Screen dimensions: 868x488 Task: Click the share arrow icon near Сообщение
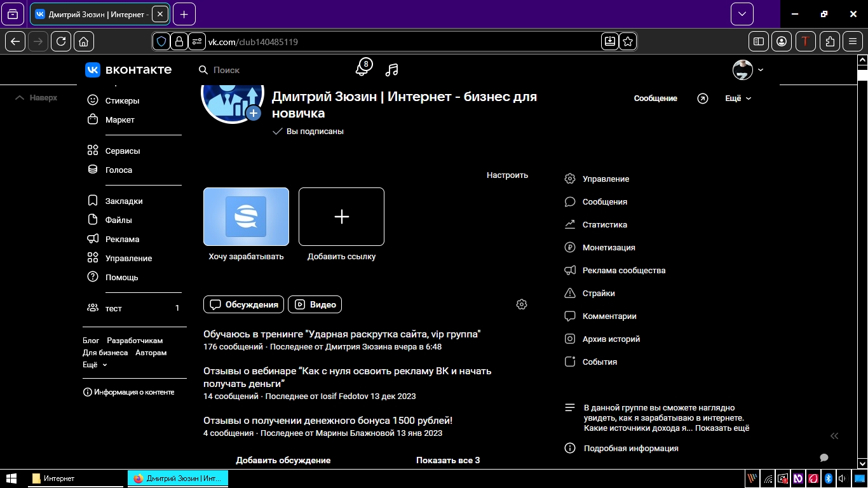click(x=702, y=98)
